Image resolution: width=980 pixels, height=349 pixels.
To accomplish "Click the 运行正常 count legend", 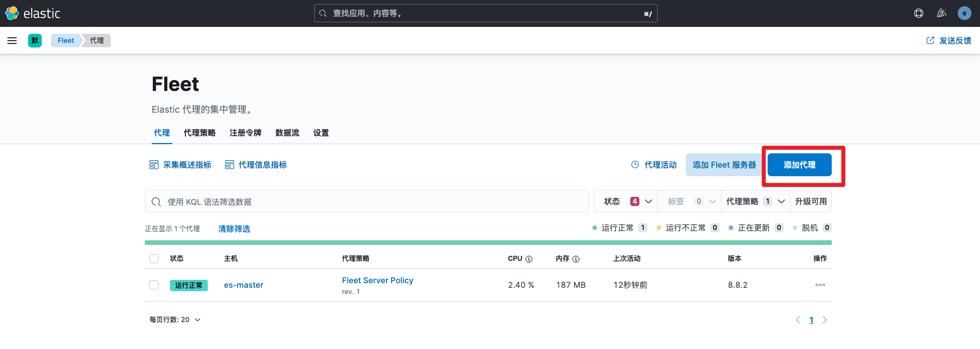I will pos(620,228).
